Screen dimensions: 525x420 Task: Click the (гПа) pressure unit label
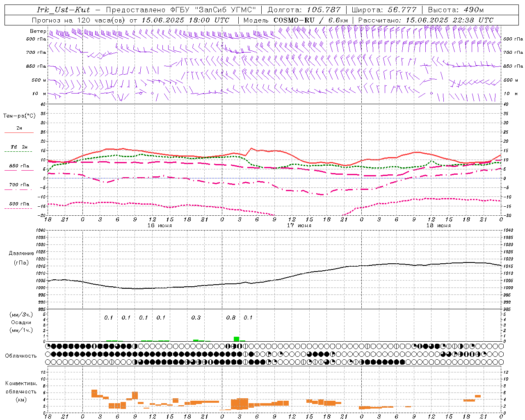pyautogui.click(x=21, y=262)
